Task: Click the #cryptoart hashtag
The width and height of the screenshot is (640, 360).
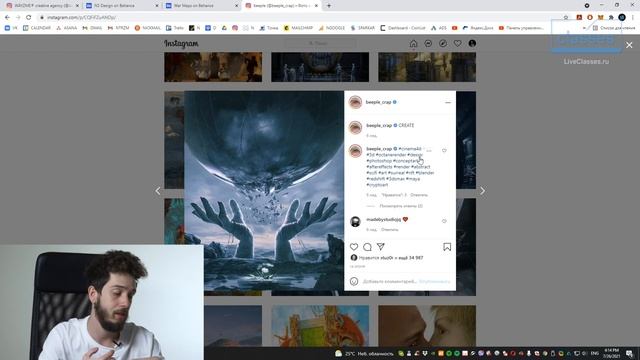Action: [x=377, y=185]
